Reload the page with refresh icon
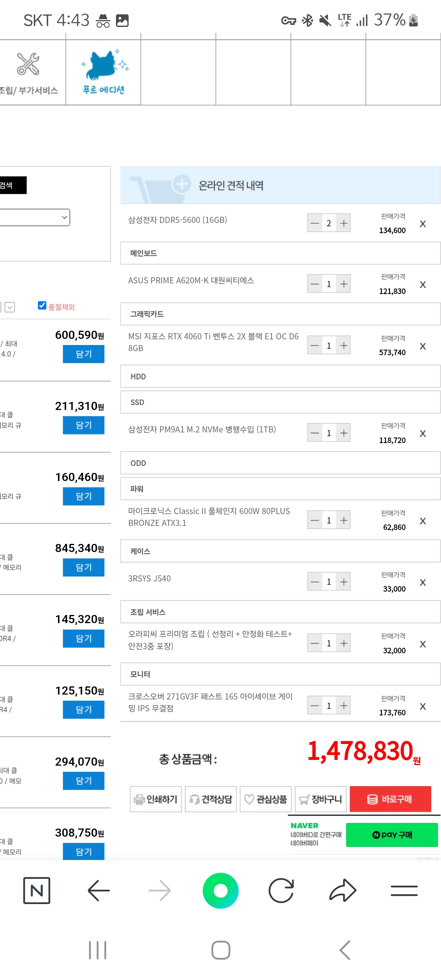The height and width of the screenshot is (980, 441). 281,891
